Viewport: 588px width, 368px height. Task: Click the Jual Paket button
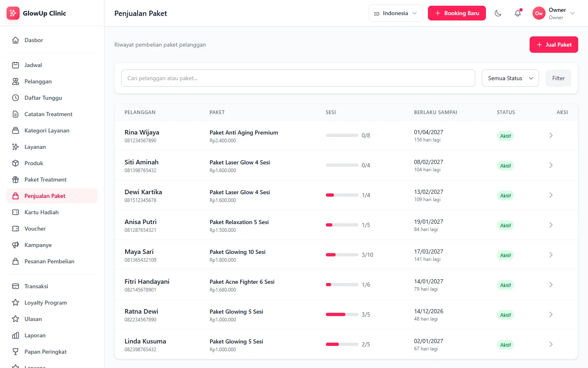554,45
